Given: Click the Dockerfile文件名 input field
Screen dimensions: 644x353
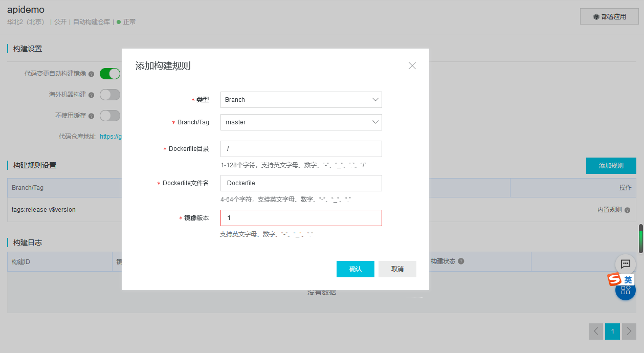Looking at the screenshot, I should point(301,183).
